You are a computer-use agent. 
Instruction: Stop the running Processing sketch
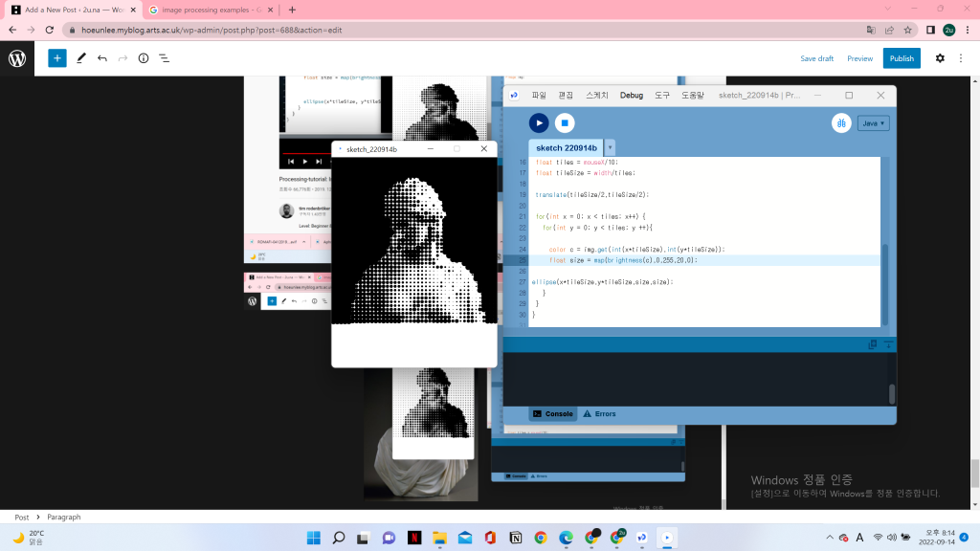pos(565,123)
